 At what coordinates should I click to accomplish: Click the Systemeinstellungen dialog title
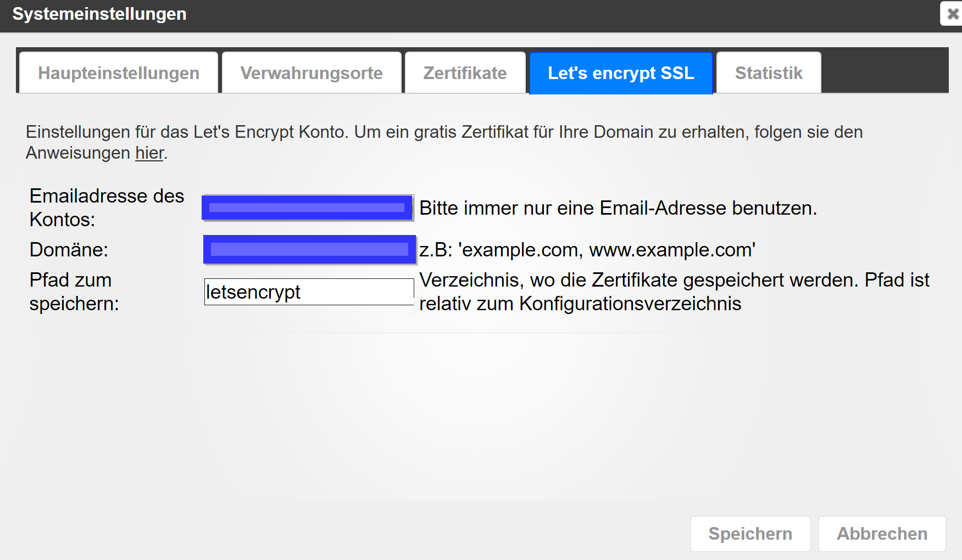click(x=99, y=14)
